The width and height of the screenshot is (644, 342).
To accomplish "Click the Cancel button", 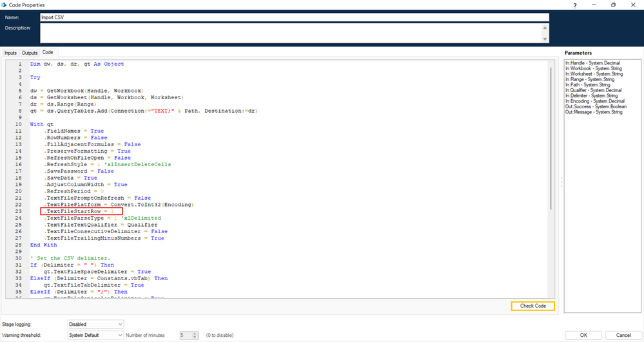I will click(623, 335).
